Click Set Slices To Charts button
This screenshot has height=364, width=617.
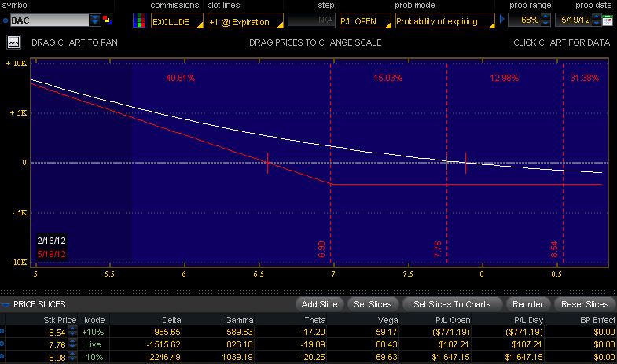(x=452, y=304)
